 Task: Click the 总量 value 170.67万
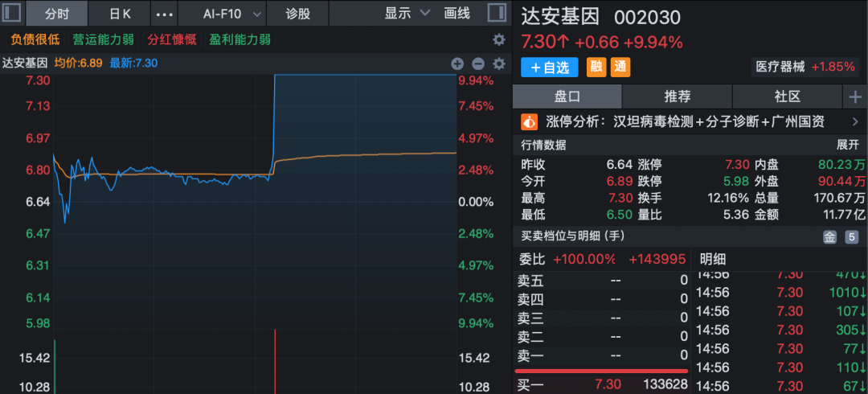coord(838,198)
